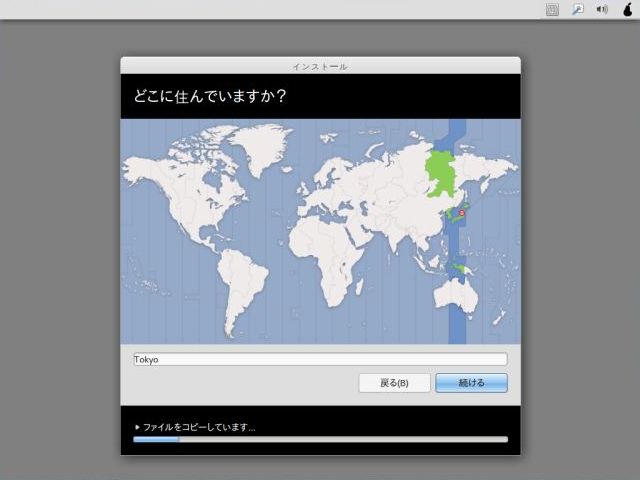
Task: Open the keyboard layout indicator in the panel
Action: click(x=552, y=9)
